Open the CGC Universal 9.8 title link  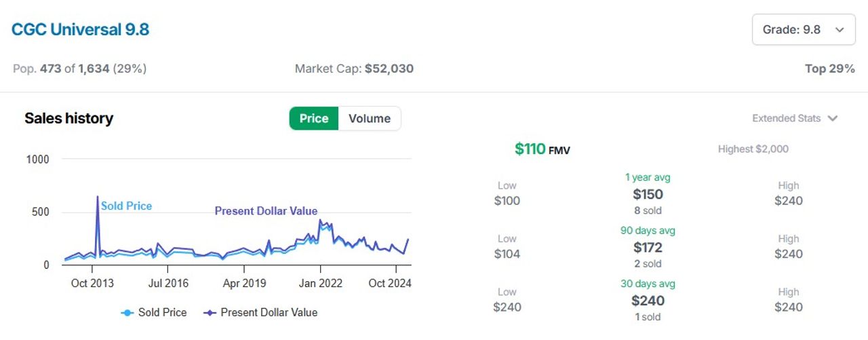pyautogui.click(x=80, y=30)
